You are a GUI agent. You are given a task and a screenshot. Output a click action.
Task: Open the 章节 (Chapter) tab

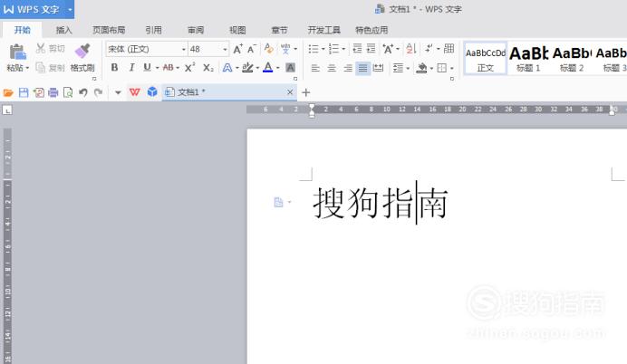click(x=279, y=30)
